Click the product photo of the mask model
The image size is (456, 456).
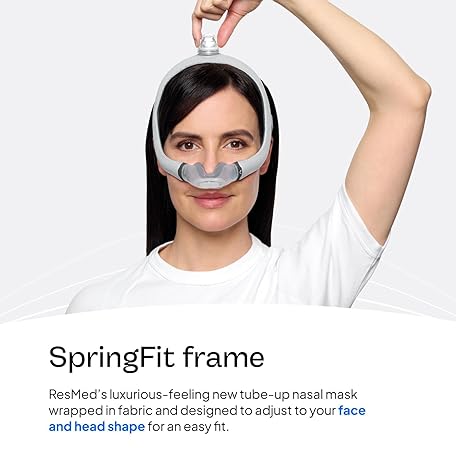228,157
